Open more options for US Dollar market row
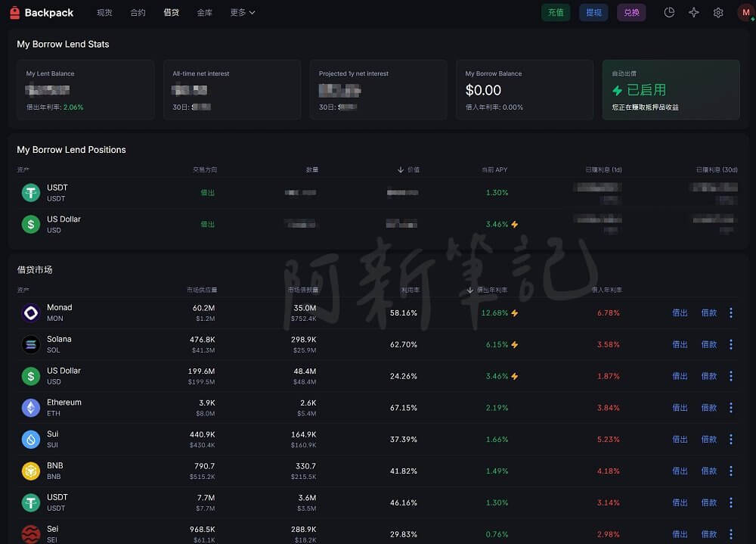Image resolution: width=756 pixels, height=544 pixels. [x=731, y=376]
